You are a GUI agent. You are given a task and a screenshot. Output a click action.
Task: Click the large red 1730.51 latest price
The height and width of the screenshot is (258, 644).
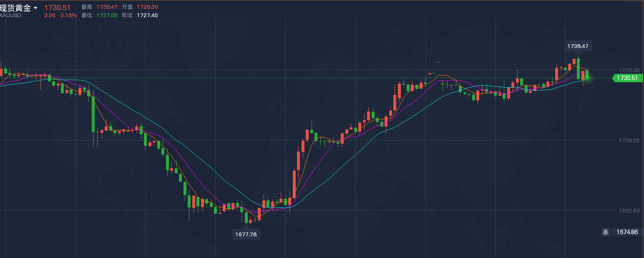(57, 8)
